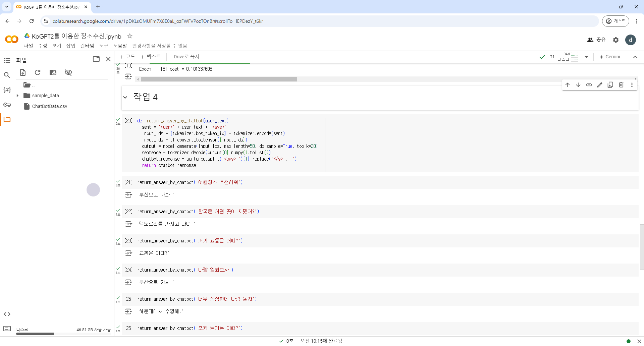644x346 pixels.
Task: Add a new code cell with 코드
Action: point(127,57)
